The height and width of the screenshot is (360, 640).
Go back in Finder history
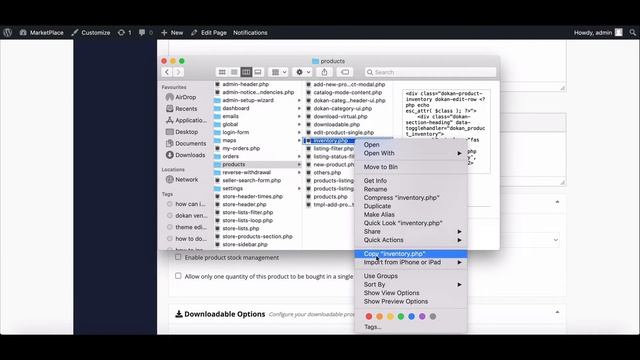tap(167, 72)
